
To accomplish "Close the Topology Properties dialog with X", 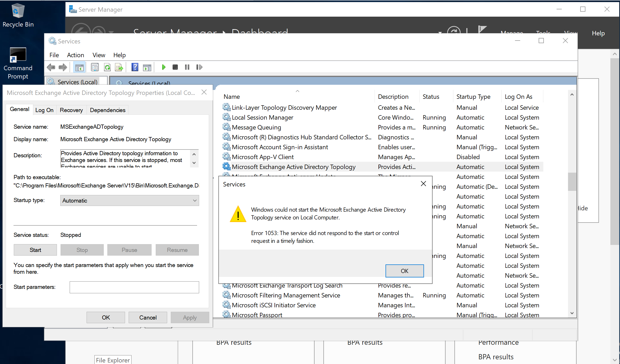I will pyautogui.click(x=204, y=92).
